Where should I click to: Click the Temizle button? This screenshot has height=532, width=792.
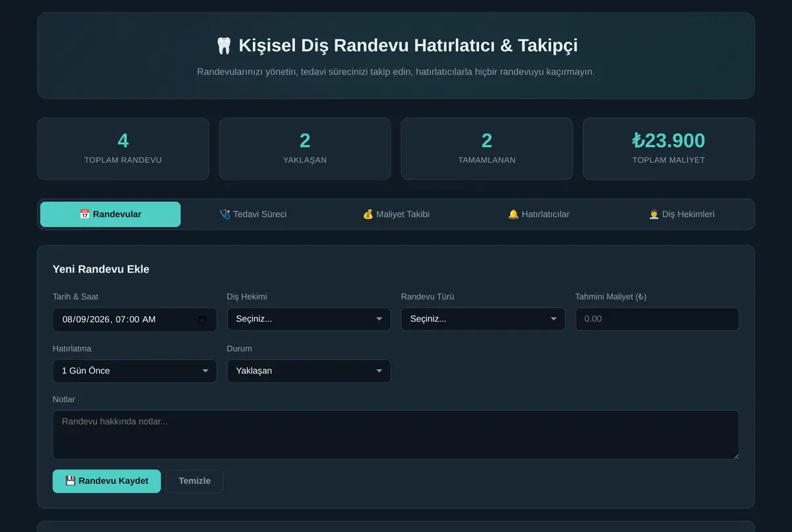click(x=195, y=481)
